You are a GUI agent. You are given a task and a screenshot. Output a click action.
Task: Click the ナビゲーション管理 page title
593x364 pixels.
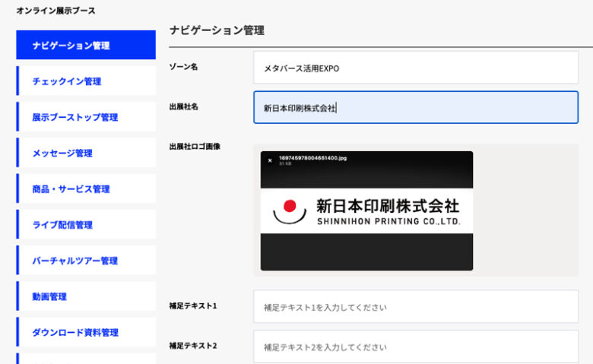point(217,30)
